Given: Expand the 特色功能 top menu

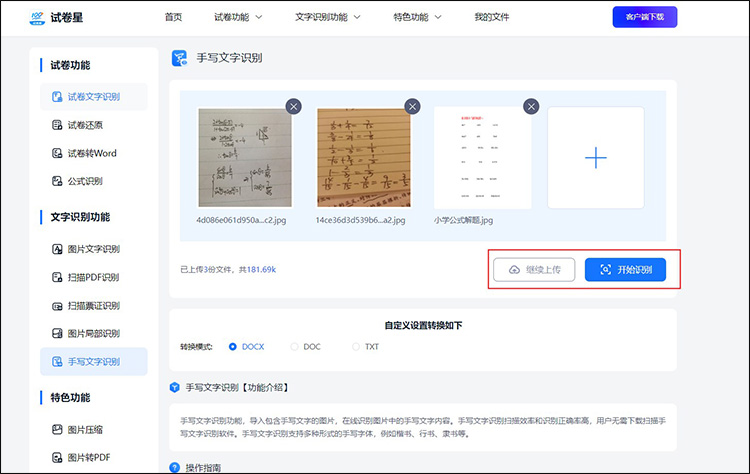Looking at the screenshot, I should (x=417, y=17).
